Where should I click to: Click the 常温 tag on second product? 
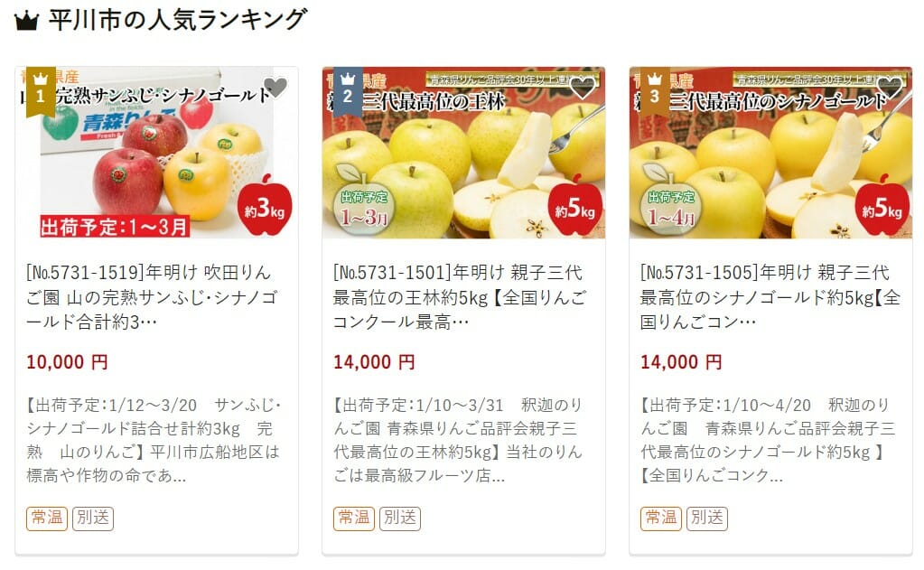click(x=354, y=519)
